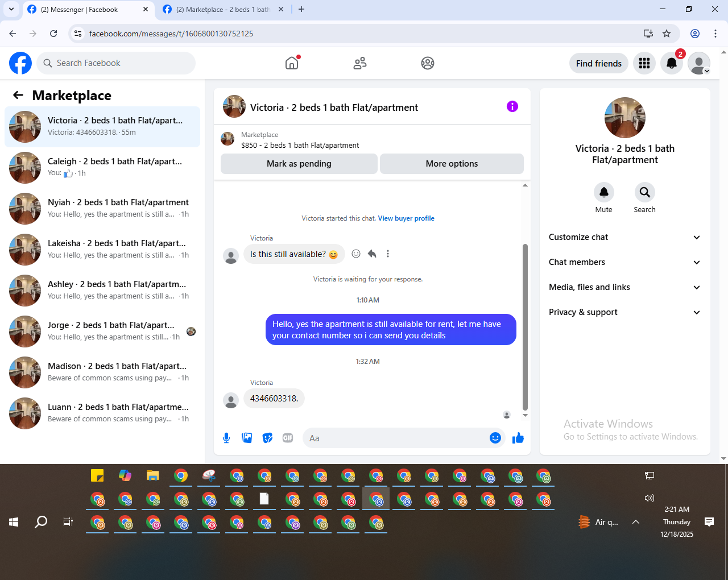Click the chat's vertical scrollbar
This screenshot has width=728, height=580.
click(x=525, y=327)
